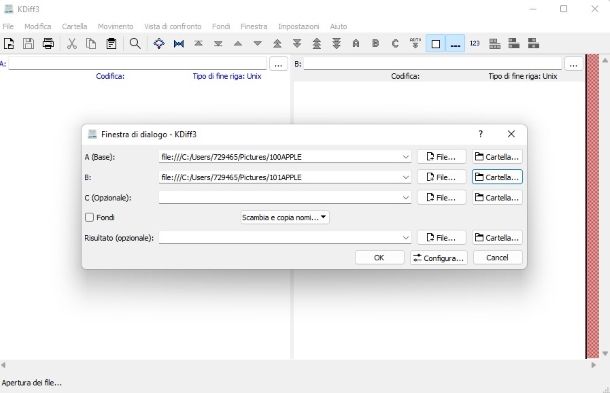Click the B file path input in main window
Screen dimensions: 610x393
click(433, 63)
